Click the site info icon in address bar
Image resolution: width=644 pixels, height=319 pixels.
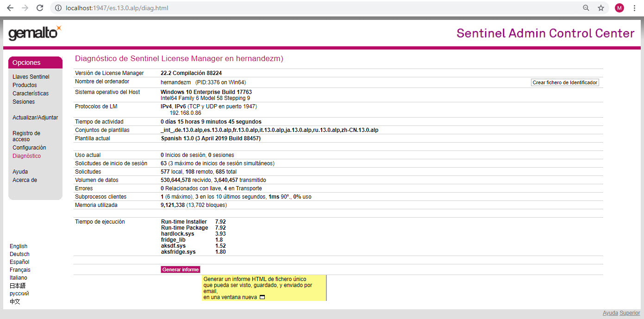(58, 8)
